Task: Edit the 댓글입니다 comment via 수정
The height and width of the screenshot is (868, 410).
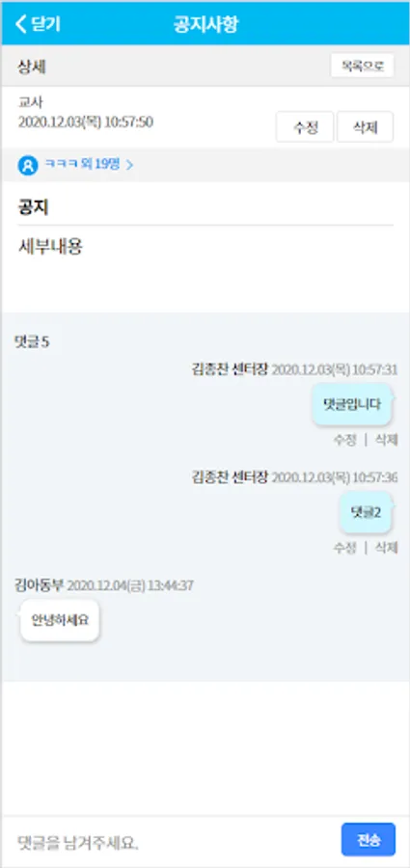Action: tap(344, 440)
